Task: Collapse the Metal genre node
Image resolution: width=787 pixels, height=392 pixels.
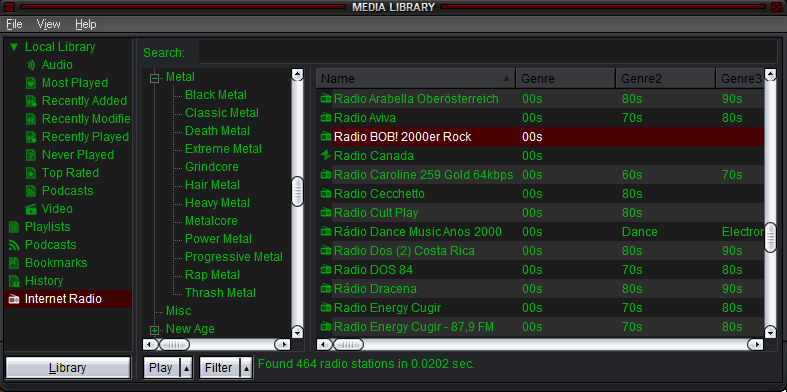Action: [x=155, y=78]
